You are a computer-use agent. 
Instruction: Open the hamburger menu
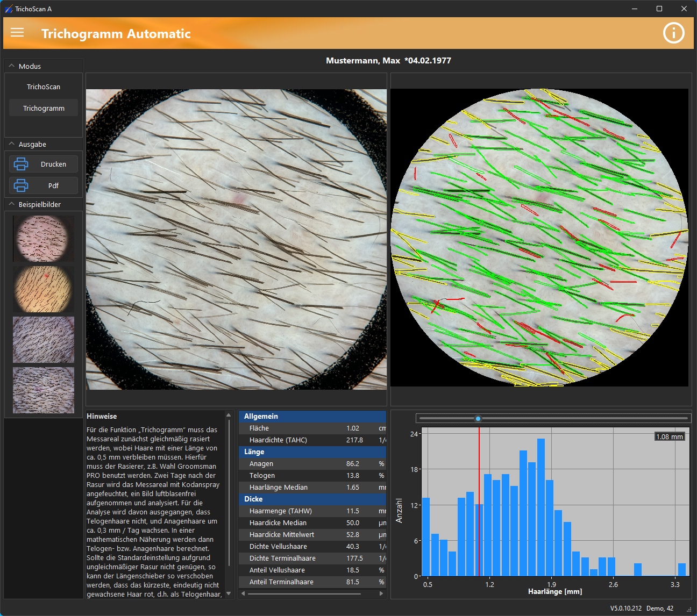[17, 33]
